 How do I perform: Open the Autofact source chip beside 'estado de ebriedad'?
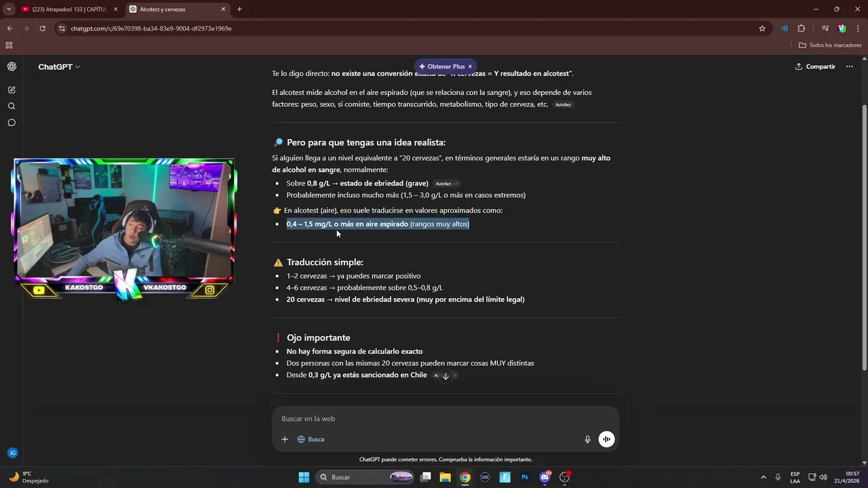[446, 184]
